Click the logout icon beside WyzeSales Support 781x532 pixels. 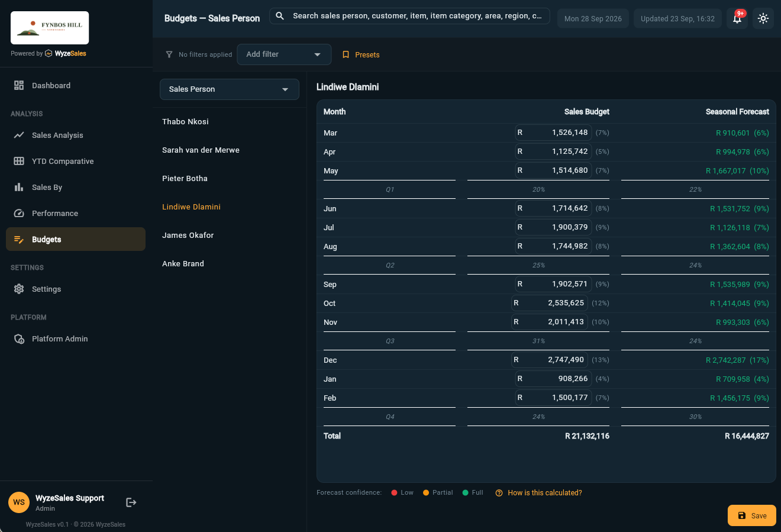point(131,502)
